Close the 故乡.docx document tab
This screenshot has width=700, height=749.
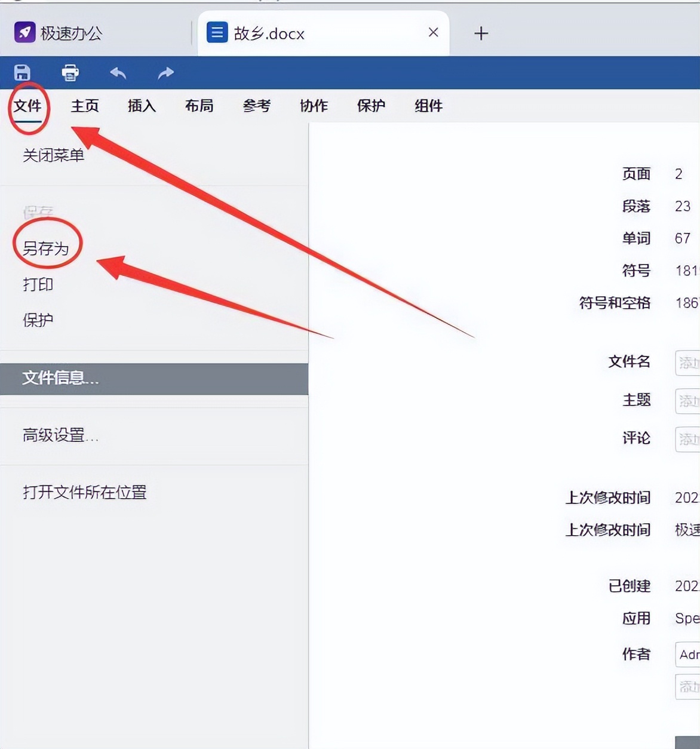tap(433, 33)
